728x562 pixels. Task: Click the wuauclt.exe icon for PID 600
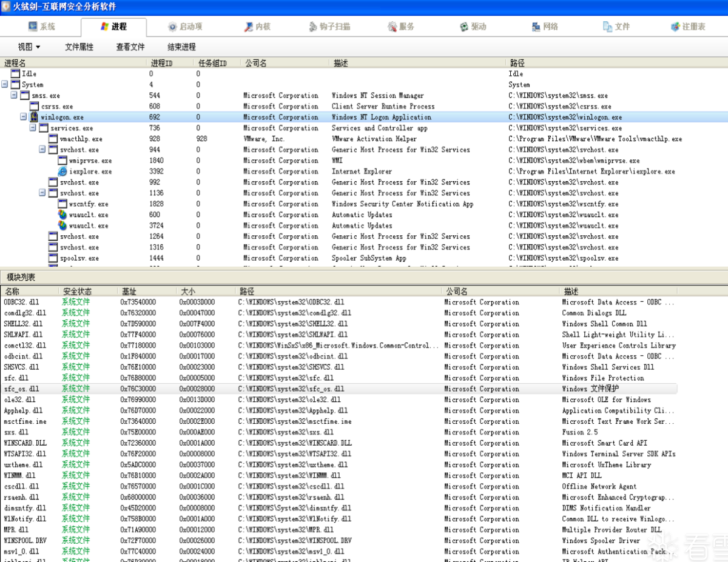coord(63,215)
